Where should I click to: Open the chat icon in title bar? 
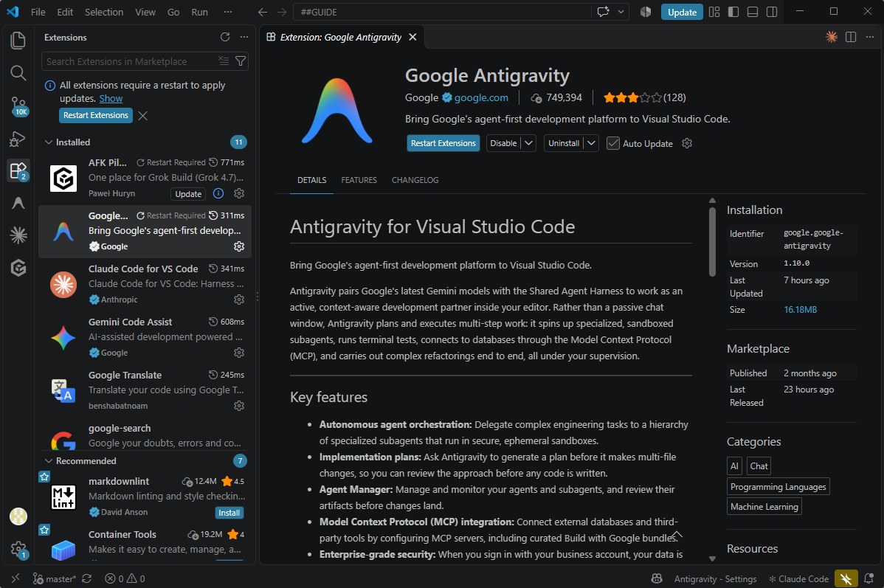[x=604, y=12]
